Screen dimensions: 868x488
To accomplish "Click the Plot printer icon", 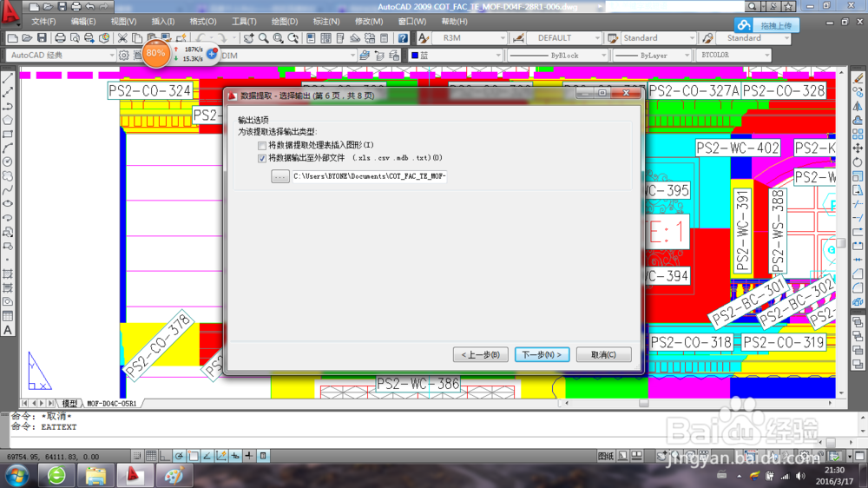I will [x=60, y=37].
